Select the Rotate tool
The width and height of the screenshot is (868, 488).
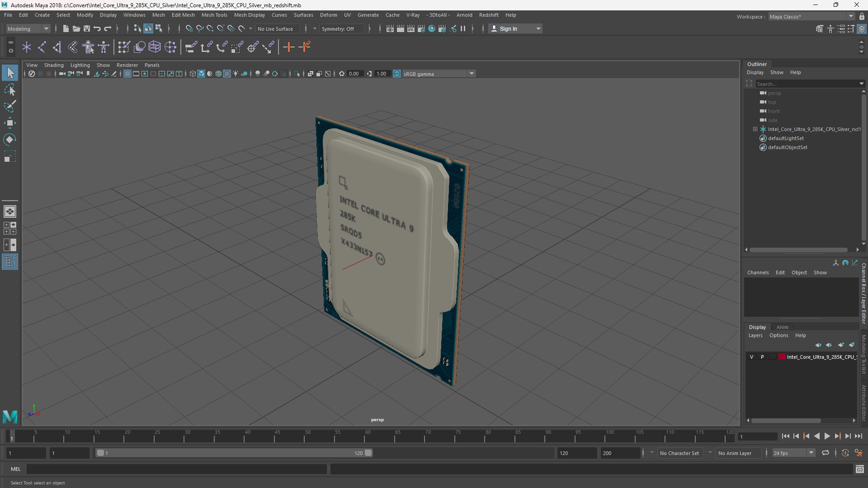point(10,140)
